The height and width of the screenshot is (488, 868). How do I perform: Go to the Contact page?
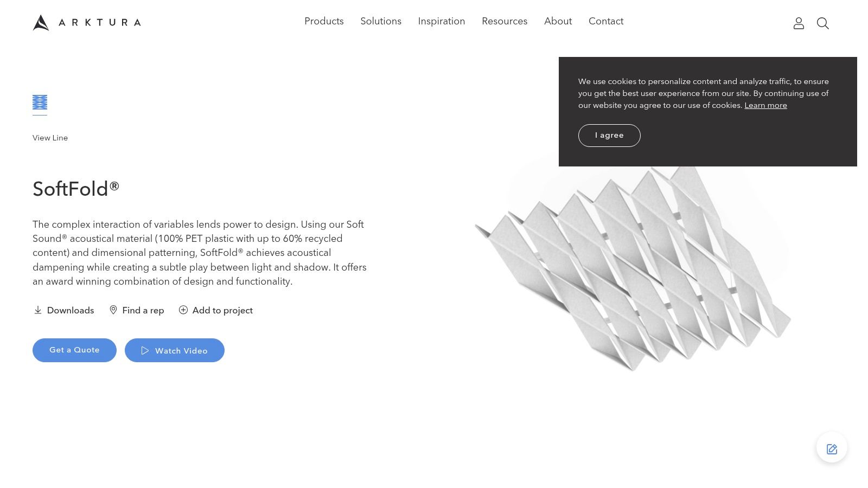[606, 21]
